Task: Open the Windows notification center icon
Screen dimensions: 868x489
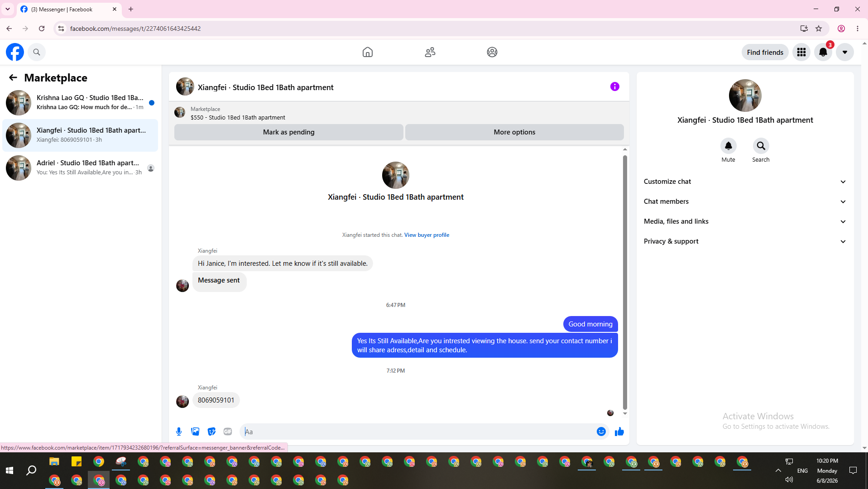Action: coord(853,471)
